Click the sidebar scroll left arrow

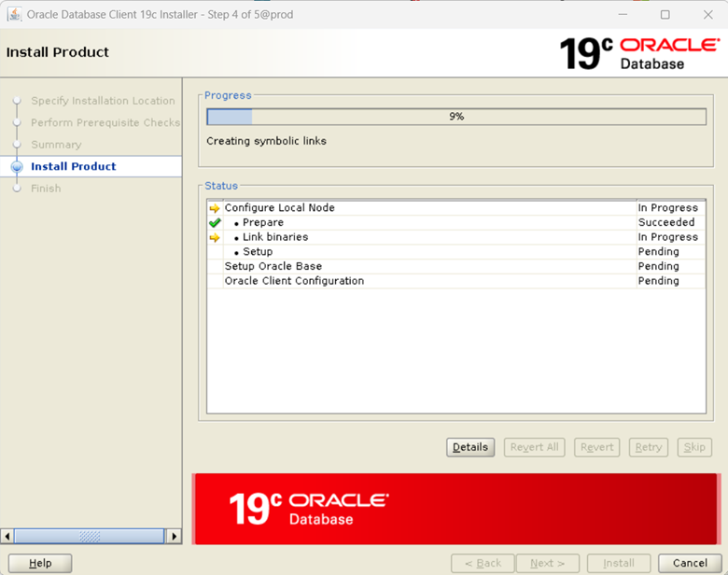coord(7,536)
